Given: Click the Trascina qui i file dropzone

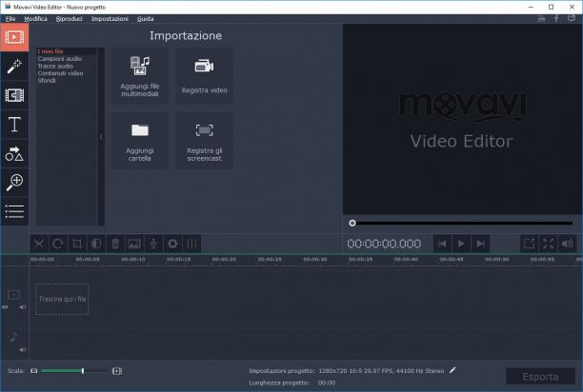Looking at the screenshot, I should click(x=62, y=299).
